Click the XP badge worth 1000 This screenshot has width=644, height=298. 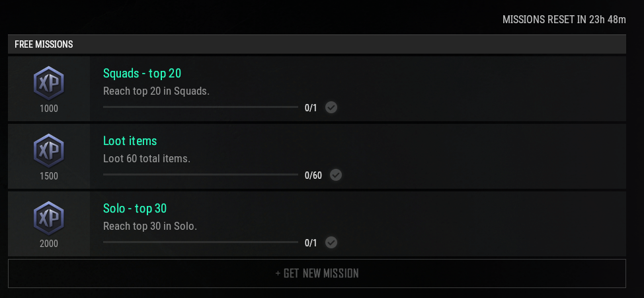click(48, 83)
